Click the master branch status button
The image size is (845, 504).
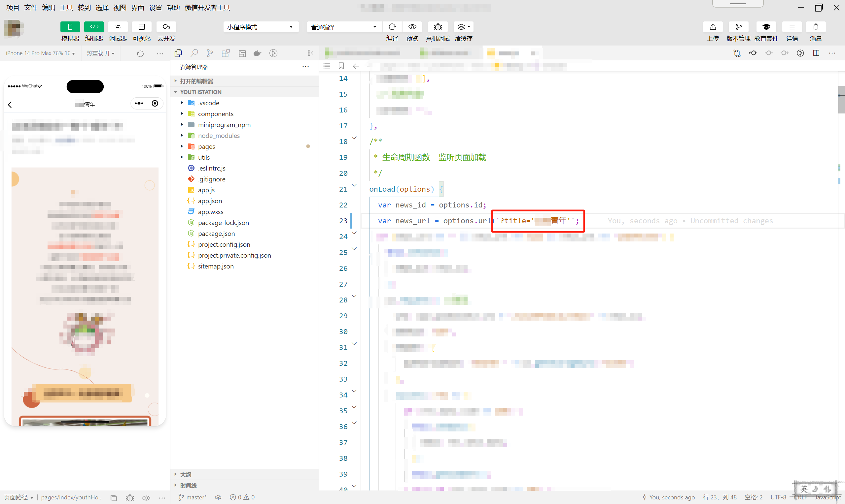pyautogui.click(x=193, y=497)
